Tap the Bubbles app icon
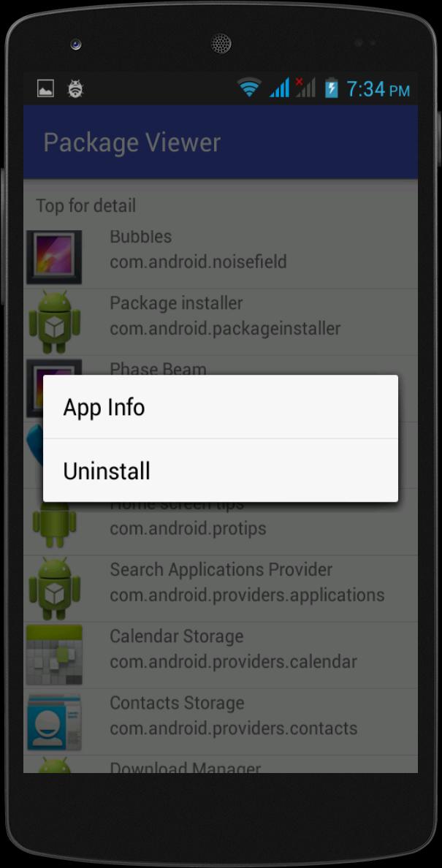Image resolution: width=442 pixels, height=868 pixels. pos(54,257)
